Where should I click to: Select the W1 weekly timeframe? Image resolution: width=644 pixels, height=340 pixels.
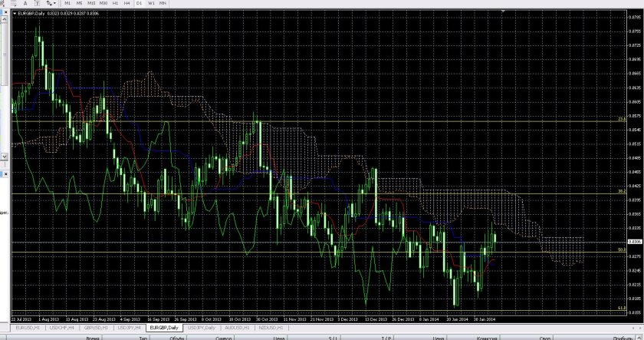151,4
